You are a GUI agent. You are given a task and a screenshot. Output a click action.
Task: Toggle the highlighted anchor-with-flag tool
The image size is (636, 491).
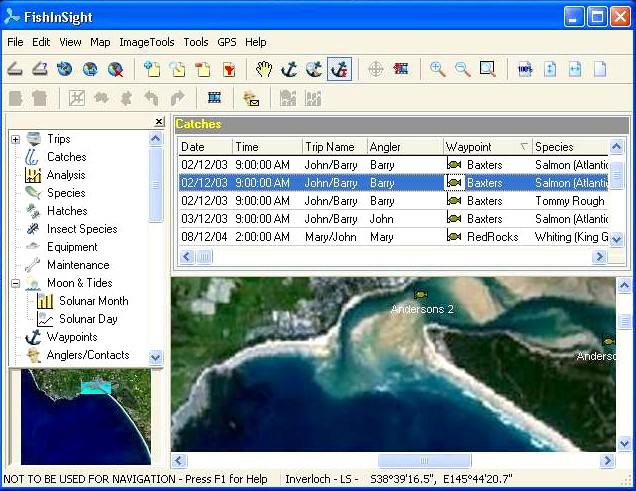point(339,69)
